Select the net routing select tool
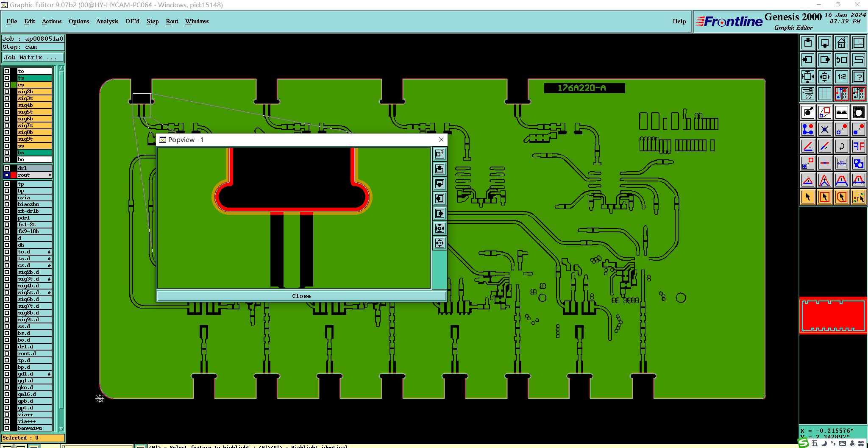Screen dimensions: 868x448 click(858, 197)
